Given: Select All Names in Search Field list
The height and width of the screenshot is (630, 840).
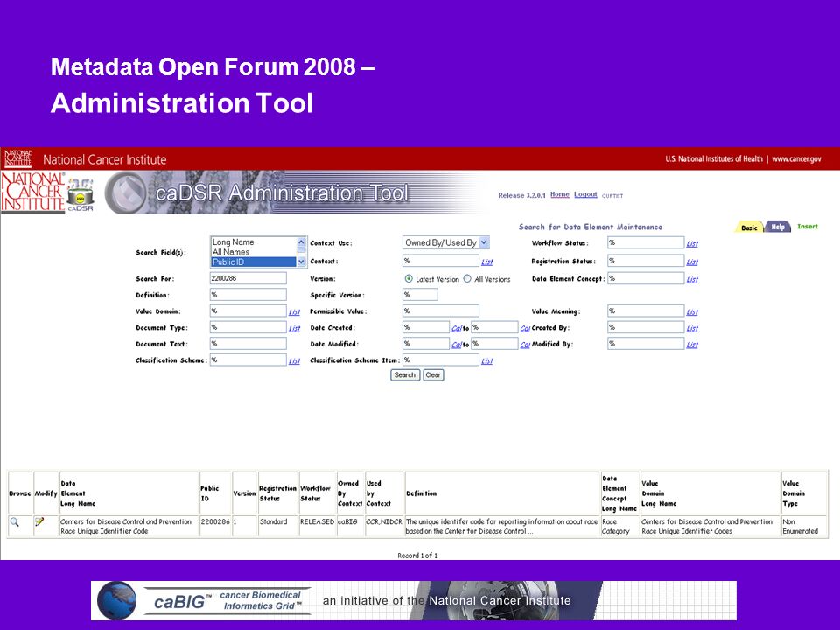Looking at the screenshot, I should [231, 252].
